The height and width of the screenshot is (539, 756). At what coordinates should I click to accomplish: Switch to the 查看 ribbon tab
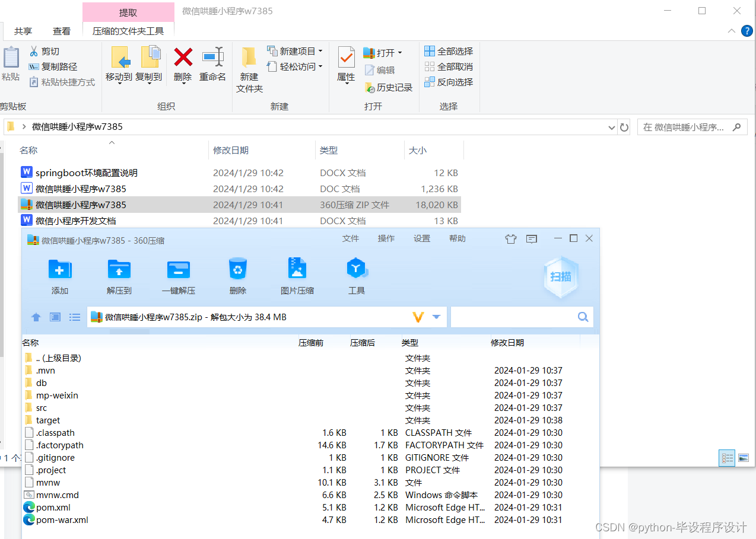[62, 31]
